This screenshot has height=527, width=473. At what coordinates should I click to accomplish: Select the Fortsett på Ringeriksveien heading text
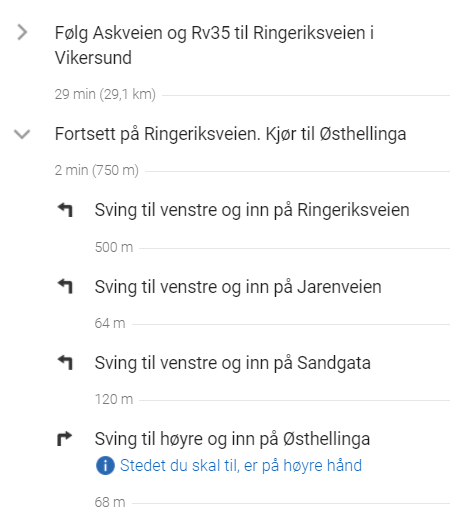click(x=231, y=134)
